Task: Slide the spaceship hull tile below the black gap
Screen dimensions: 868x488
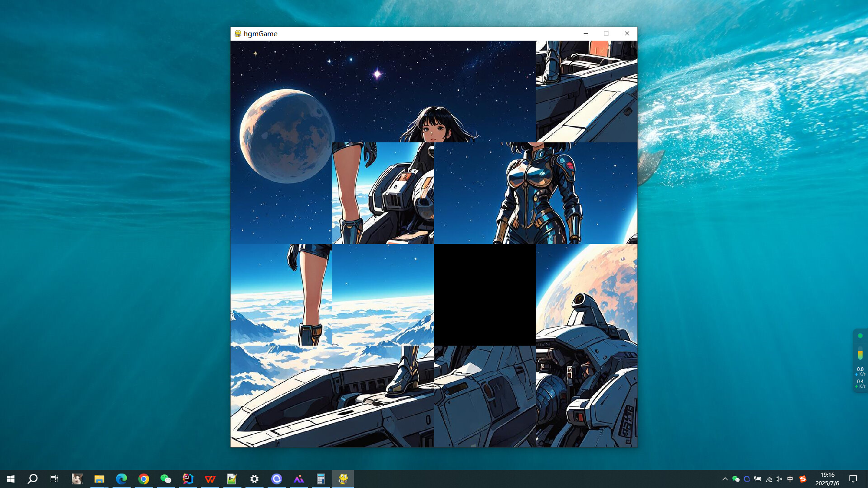Action: 485,396
